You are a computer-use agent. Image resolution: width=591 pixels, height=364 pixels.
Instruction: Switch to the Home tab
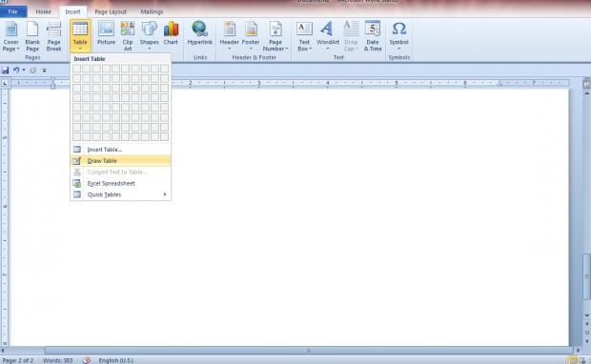tap(43, 11)
